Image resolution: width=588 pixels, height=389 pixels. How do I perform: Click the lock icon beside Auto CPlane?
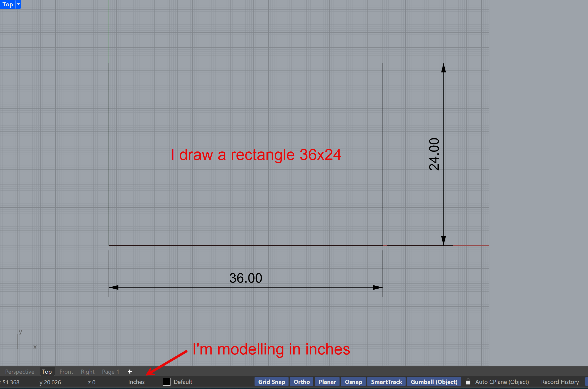point(468,381)
